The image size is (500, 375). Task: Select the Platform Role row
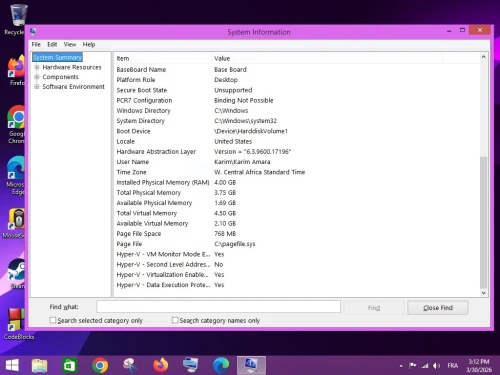[297, 80]
